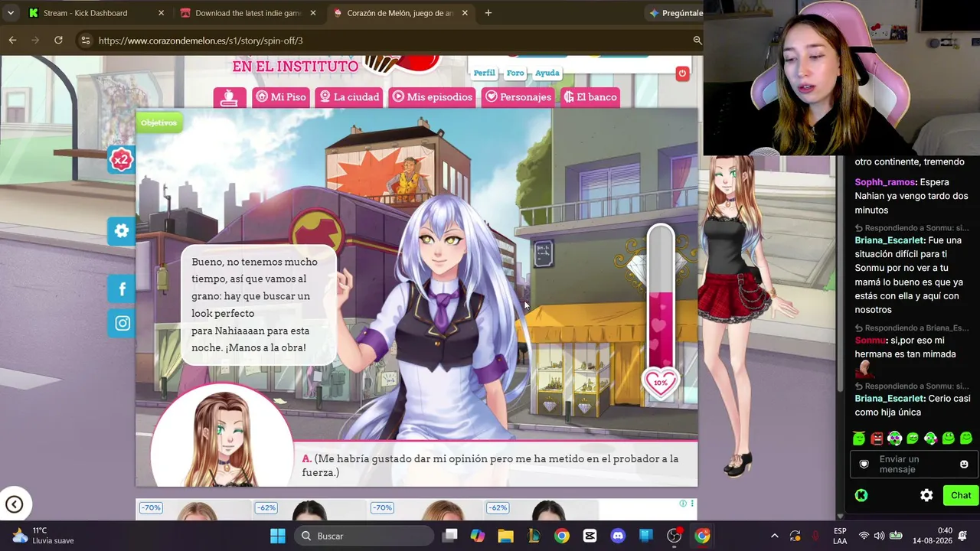Open CapCut from taskbar
The width and height of the screenshot is (980, 551).
point(590,536)
